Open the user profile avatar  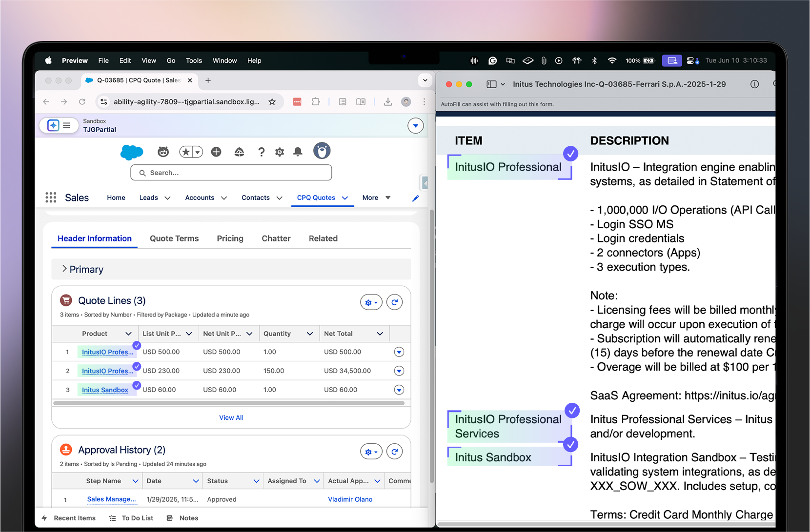pos(322,151)
